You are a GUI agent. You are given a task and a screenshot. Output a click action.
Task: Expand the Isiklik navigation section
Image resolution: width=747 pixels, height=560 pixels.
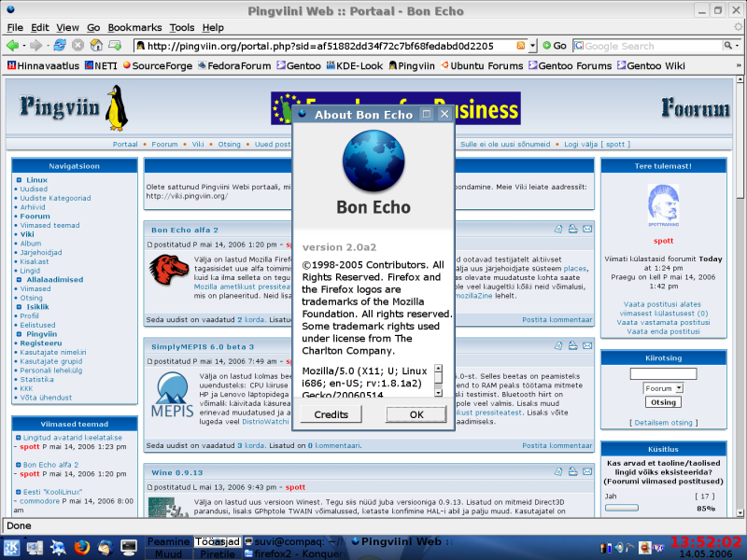tap(19, 307)
